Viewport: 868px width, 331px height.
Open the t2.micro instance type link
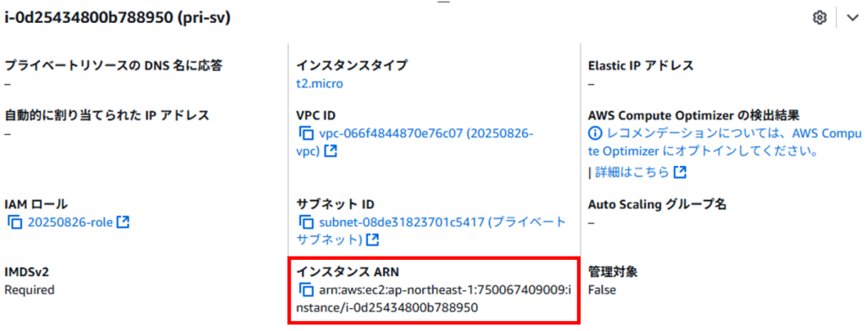(320, 84)
